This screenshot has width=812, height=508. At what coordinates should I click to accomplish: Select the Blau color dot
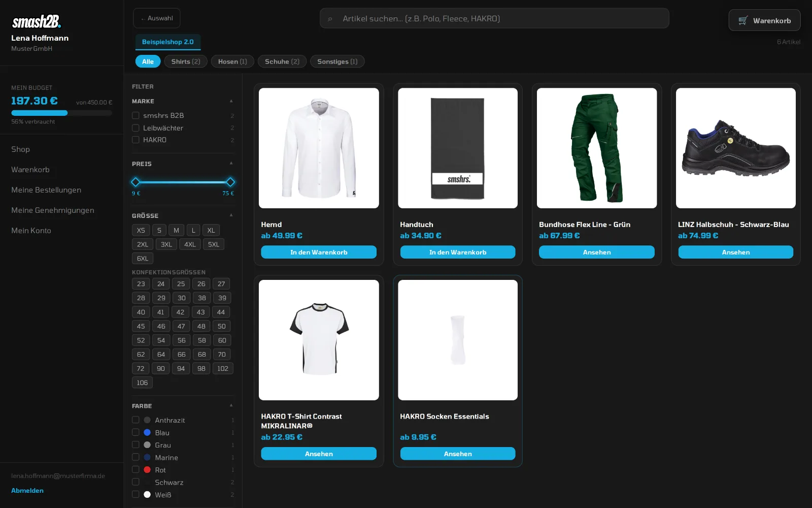pyautogui.click(x=147, y=432)
